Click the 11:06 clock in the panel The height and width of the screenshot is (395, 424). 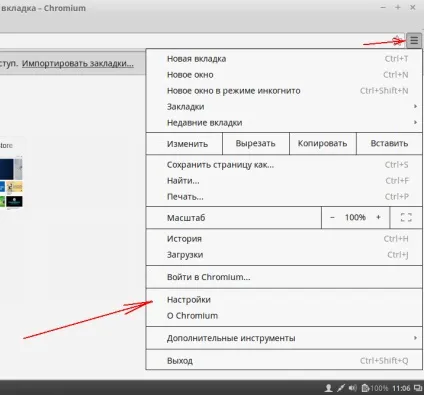[x=401, y=388]
